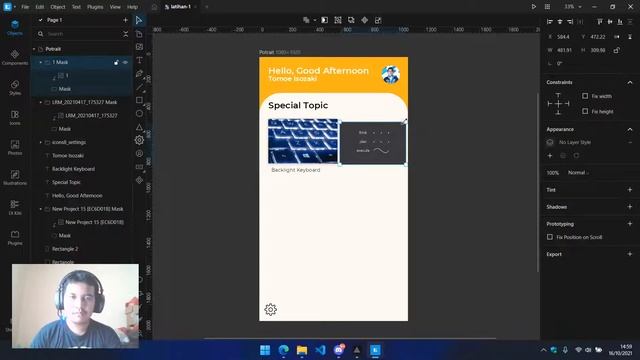Screen dimensions: 640x360
Task: Open the Plugins panel in the sidebar
Action: pos(15,238)
